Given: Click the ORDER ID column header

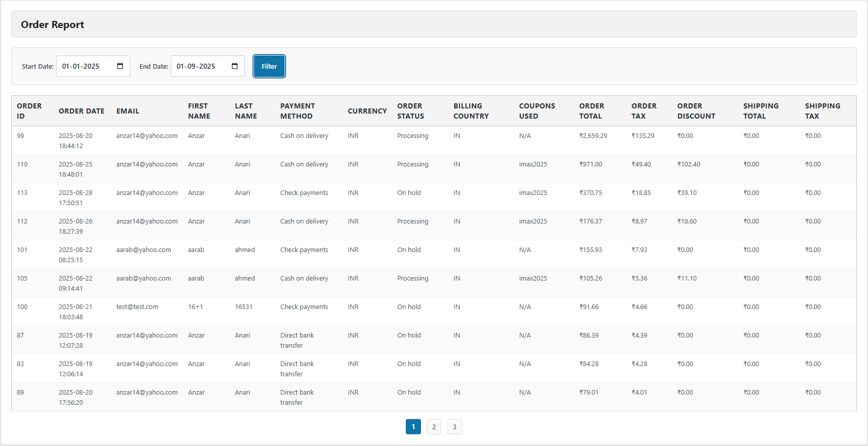Looking at the screenshot, I should [29, 111].
